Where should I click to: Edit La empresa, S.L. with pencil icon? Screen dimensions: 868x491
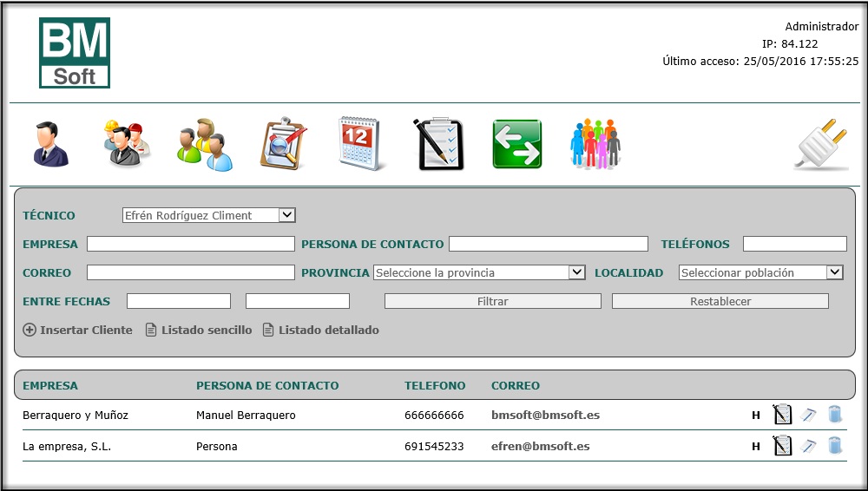pyautogui.click(x=809, y=447)
